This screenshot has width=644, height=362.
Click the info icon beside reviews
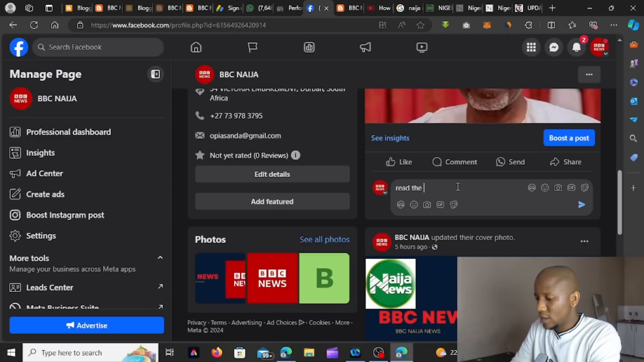click(x=296, y=155)
